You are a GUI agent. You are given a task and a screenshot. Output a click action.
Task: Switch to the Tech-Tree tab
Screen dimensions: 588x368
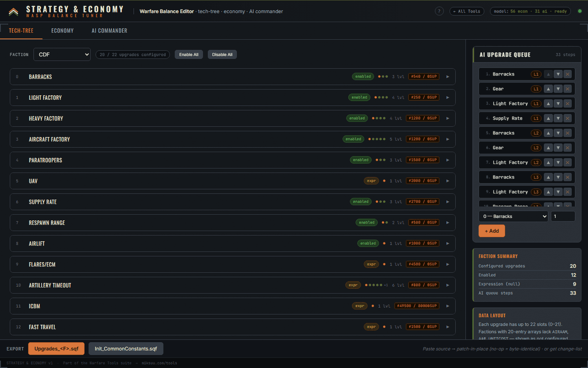click(x=21, y=30)
